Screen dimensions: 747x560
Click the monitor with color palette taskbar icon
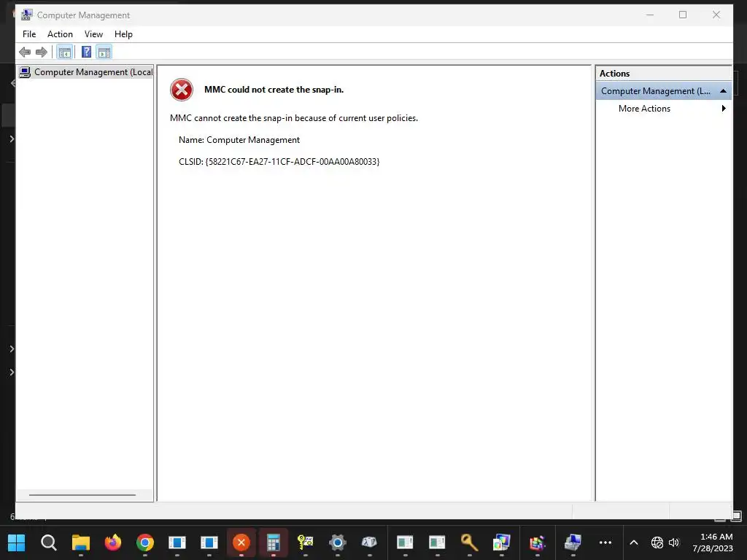(501, 542)
